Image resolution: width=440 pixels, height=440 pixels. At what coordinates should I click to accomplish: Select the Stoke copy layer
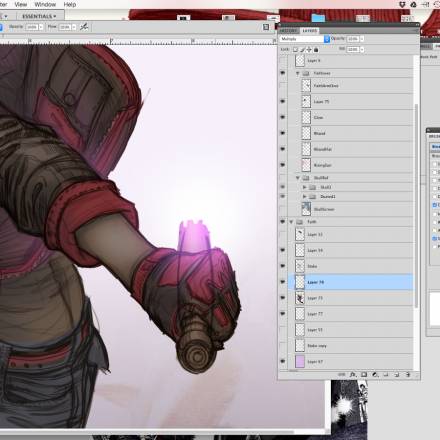[x=351, y=346]
